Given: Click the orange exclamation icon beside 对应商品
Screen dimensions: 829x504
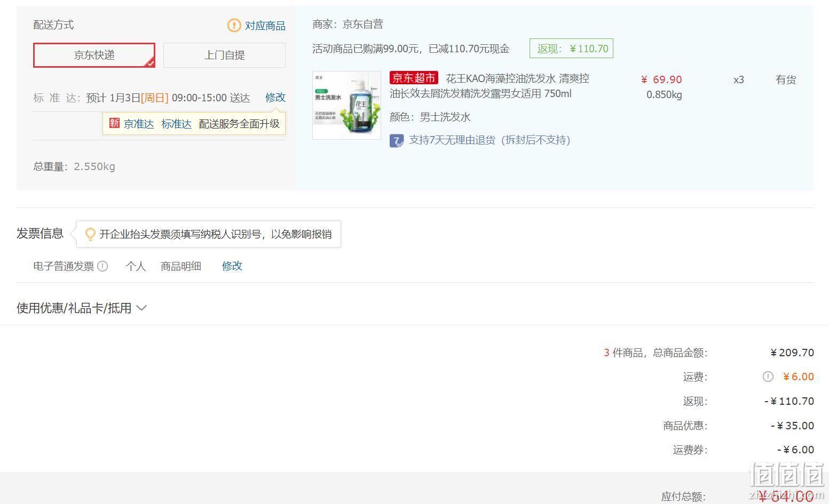Looking at the screenshot, I should [234, 25].
